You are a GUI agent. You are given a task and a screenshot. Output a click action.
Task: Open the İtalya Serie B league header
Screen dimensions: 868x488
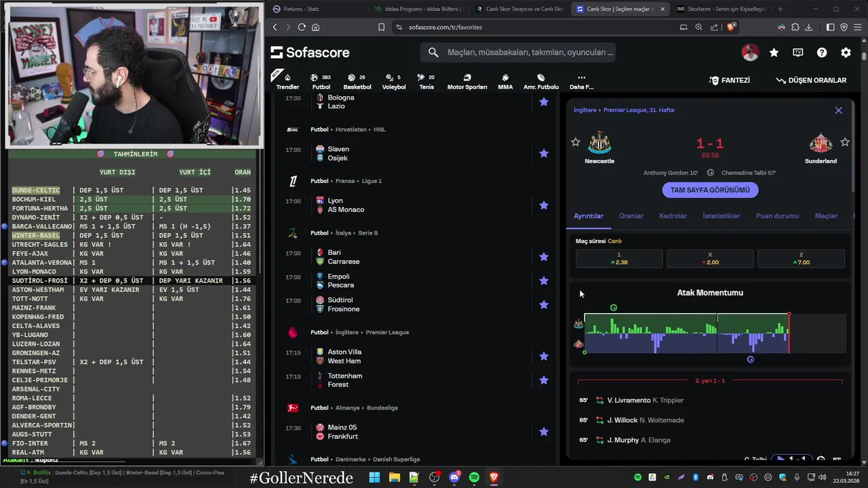tap(344, 232)
